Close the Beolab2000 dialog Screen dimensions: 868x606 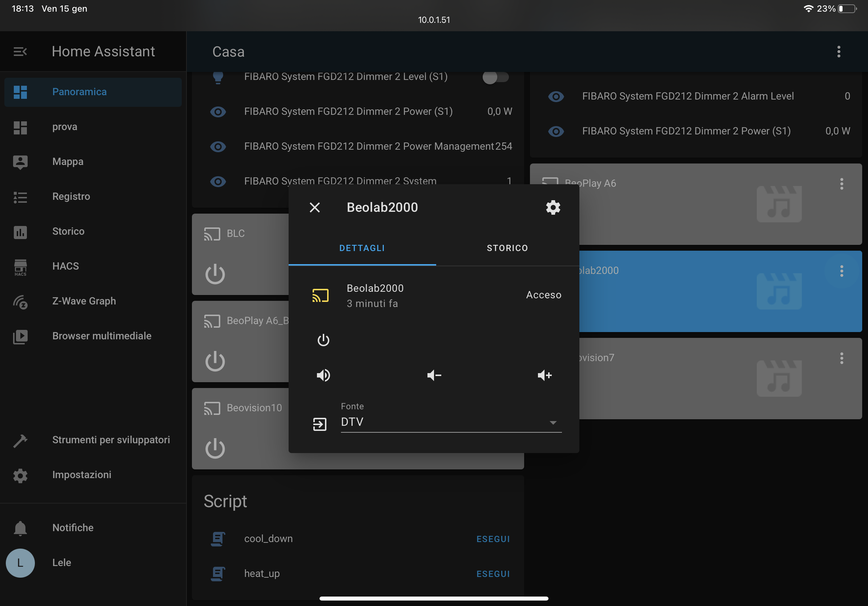click(x=314, y=207)
